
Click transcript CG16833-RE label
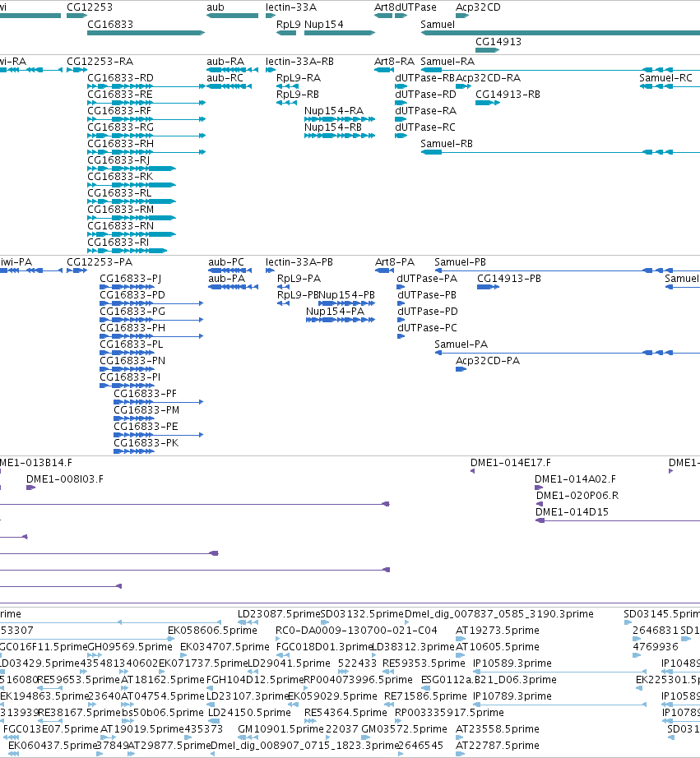tap(120, 95)
